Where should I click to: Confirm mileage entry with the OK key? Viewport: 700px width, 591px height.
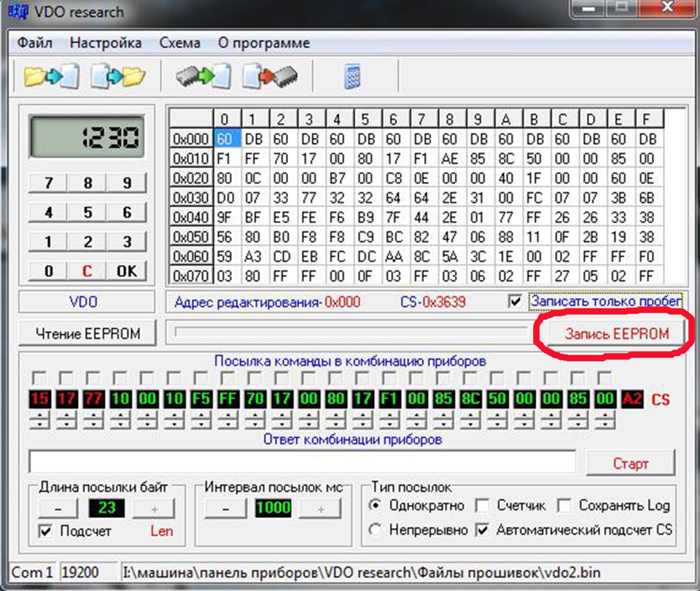pos(127,271)
